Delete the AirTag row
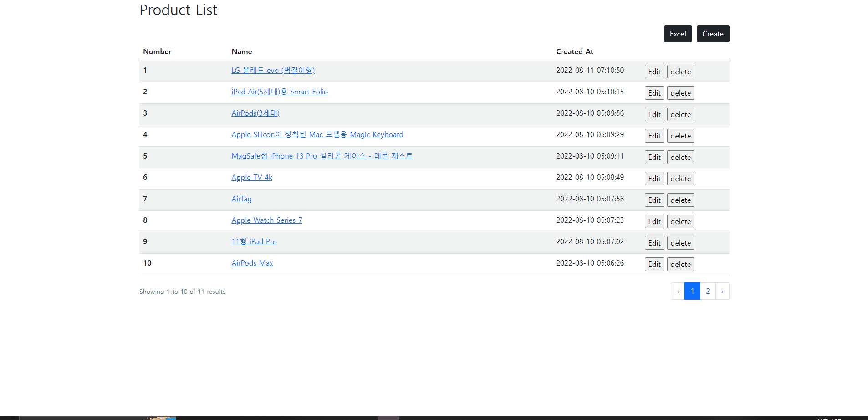The width and height of the screenshot is (868, 420). point(680,200)
